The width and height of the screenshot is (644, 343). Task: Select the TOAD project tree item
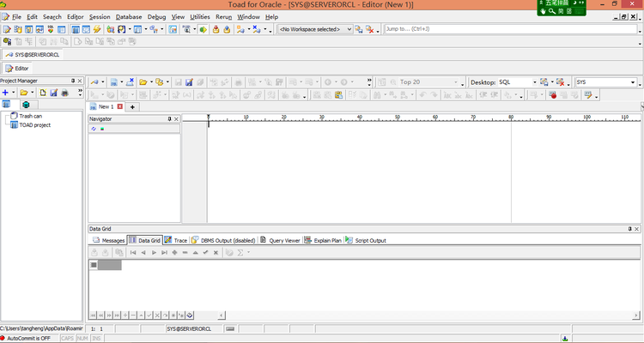pyautogui.click(x=34, y=124)
